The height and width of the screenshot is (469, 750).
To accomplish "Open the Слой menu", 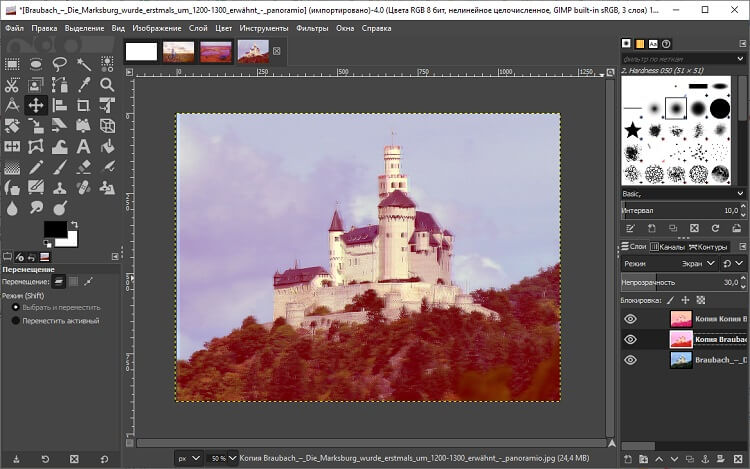I will click(x=198, y=28).
